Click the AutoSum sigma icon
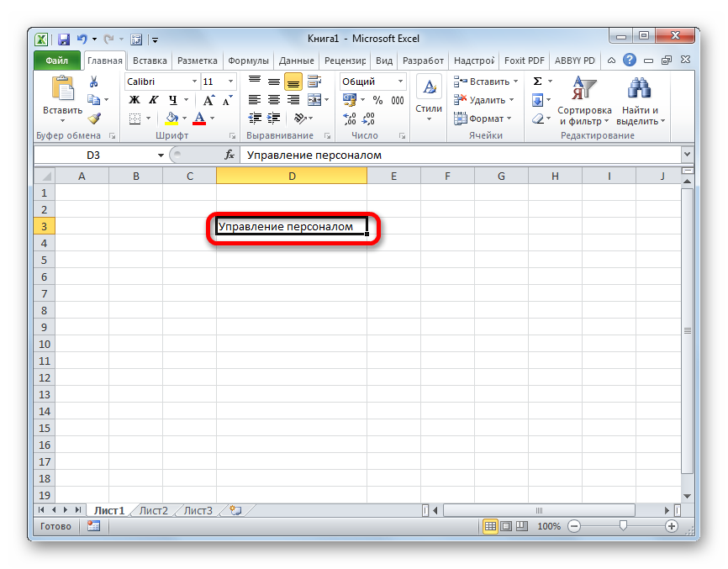 point(538,82)
